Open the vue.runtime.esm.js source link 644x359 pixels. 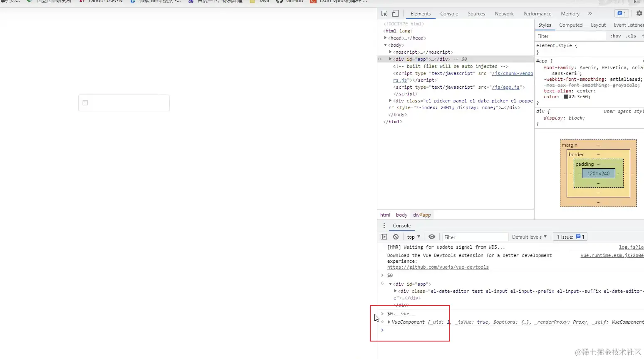pos(612,255)
